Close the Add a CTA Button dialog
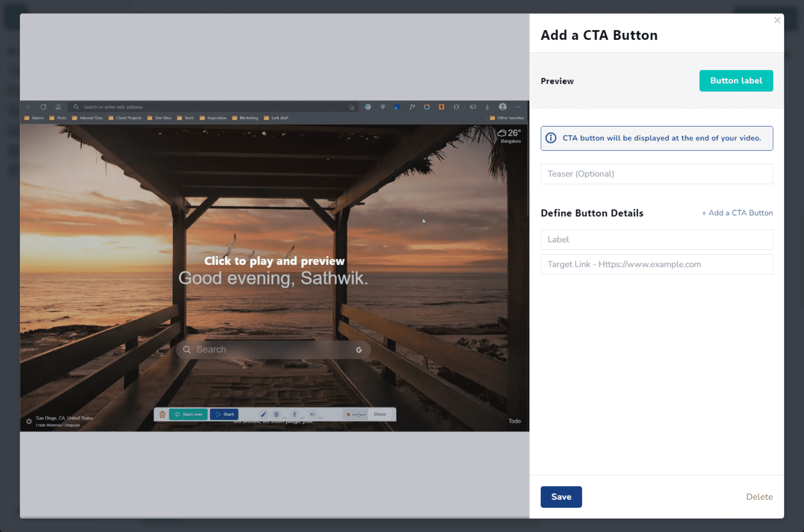The height and width of the screenshot is (532, 804). coord(777,20)
